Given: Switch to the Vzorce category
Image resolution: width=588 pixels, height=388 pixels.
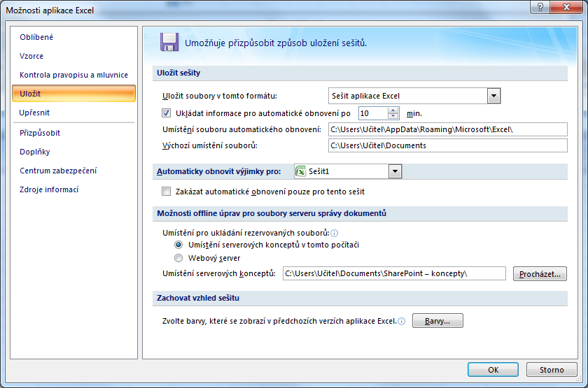Looking at the screenshot, I should click(31, 56).
